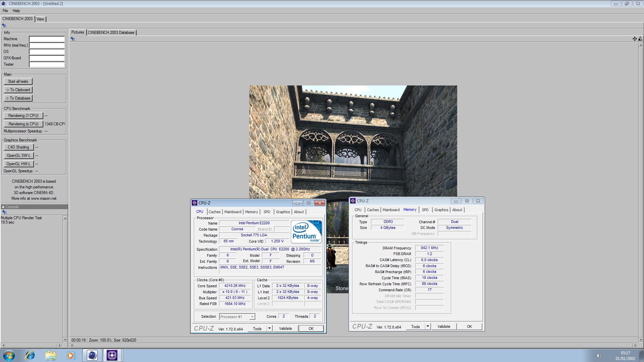Open the Windows Start orb
Screen dimensions: 644x362
9,355
